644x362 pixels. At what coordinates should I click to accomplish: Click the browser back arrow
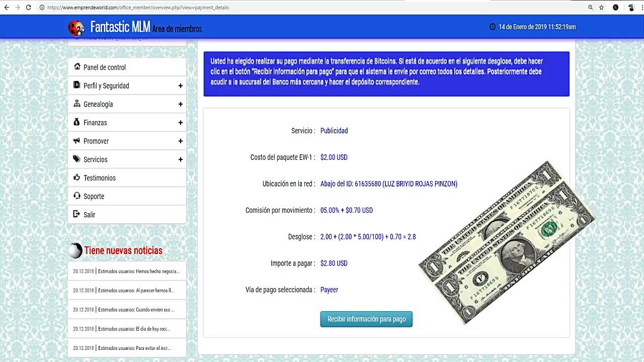pos(7,8)
